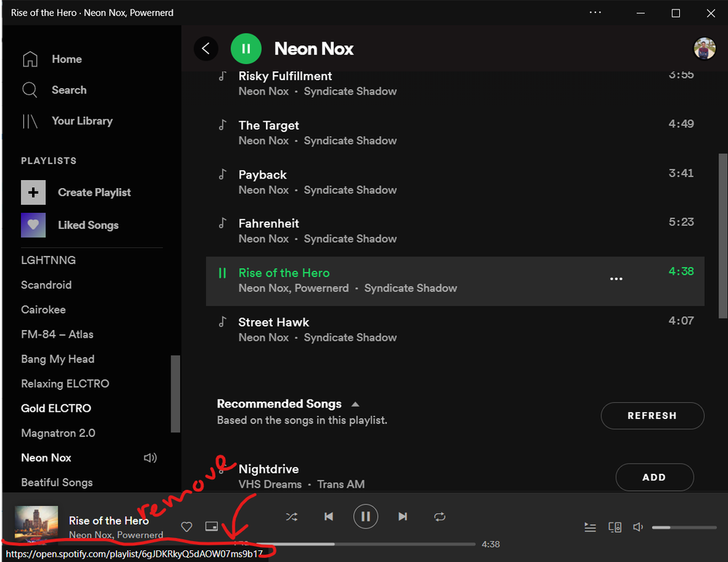Open more options for Rise of the Hero
This screenshot has height=562, width=728.
[616, 278]
